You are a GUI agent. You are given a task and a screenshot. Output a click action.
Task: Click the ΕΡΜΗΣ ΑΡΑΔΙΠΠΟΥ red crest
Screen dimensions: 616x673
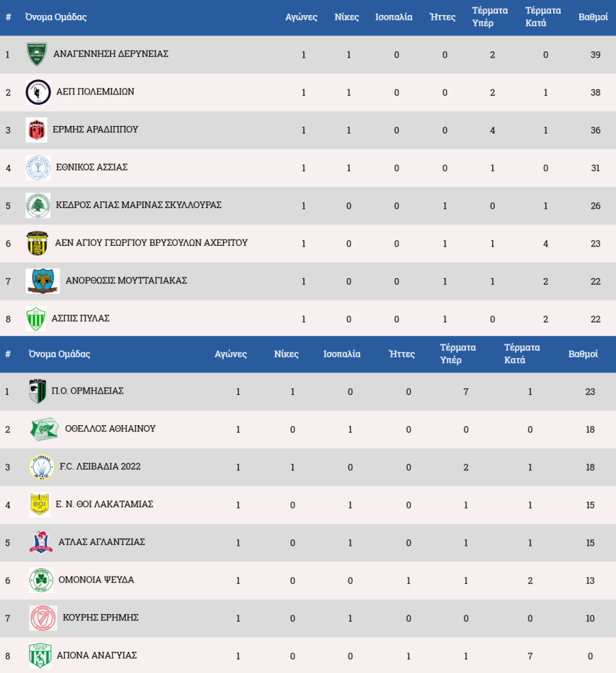(36, 129)
